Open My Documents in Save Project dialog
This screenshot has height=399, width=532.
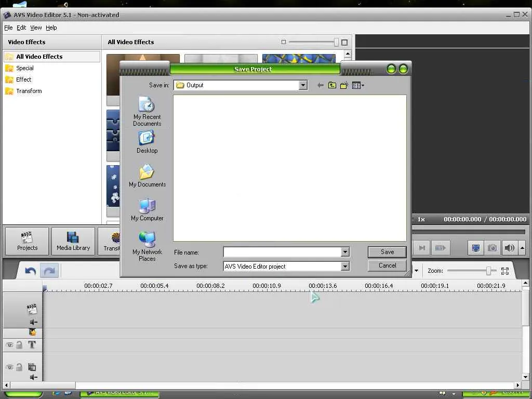[x=147, y=176]
